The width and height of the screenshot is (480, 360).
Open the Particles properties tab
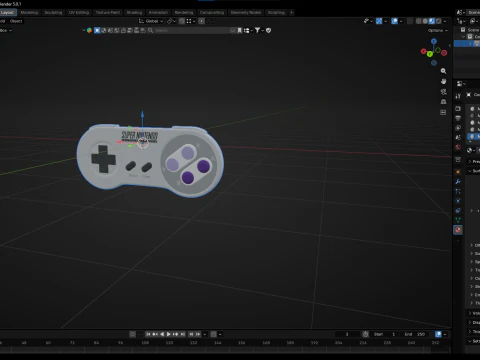pyautogui.click(x=458, y=191)
